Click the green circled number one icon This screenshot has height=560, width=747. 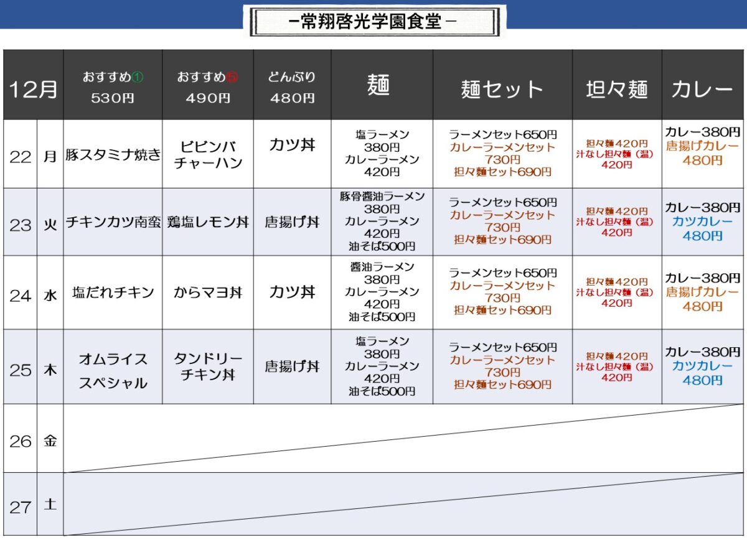pos(138,77)
